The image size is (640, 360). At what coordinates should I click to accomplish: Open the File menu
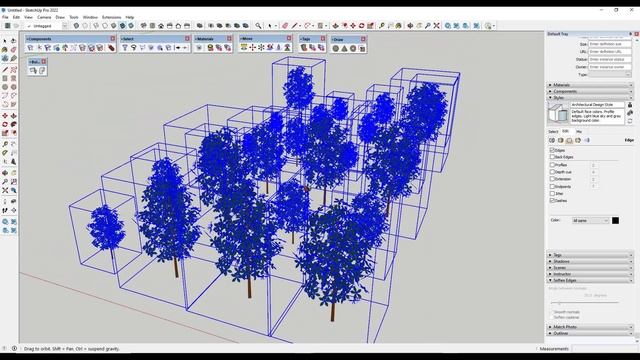pos(5,18)
